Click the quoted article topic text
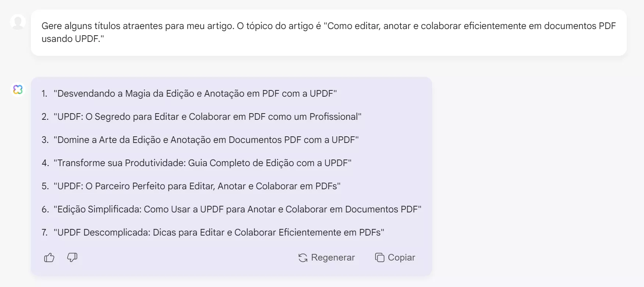The height and width of the screenshot is (287, 644). (x=471, y=26)
